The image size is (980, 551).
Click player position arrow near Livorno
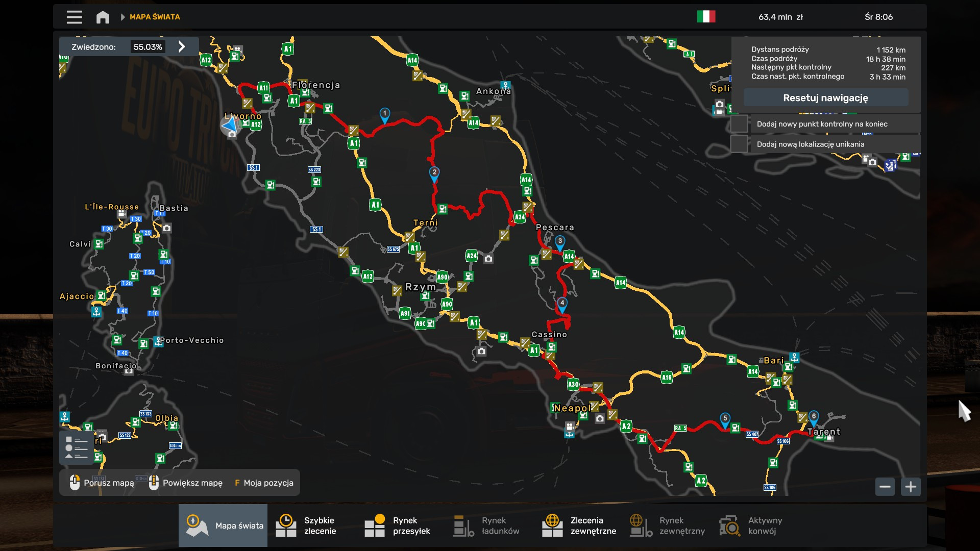point(231,124)
